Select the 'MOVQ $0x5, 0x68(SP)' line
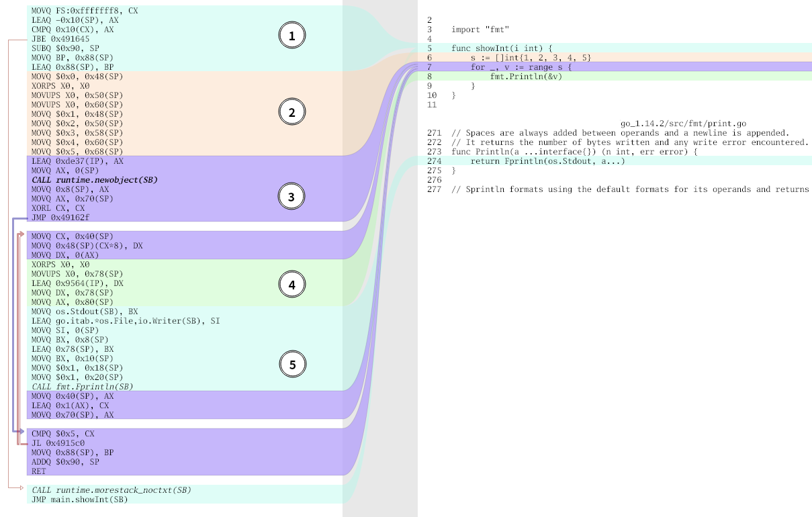The image size is (812, 517). [x=77, y=152]
